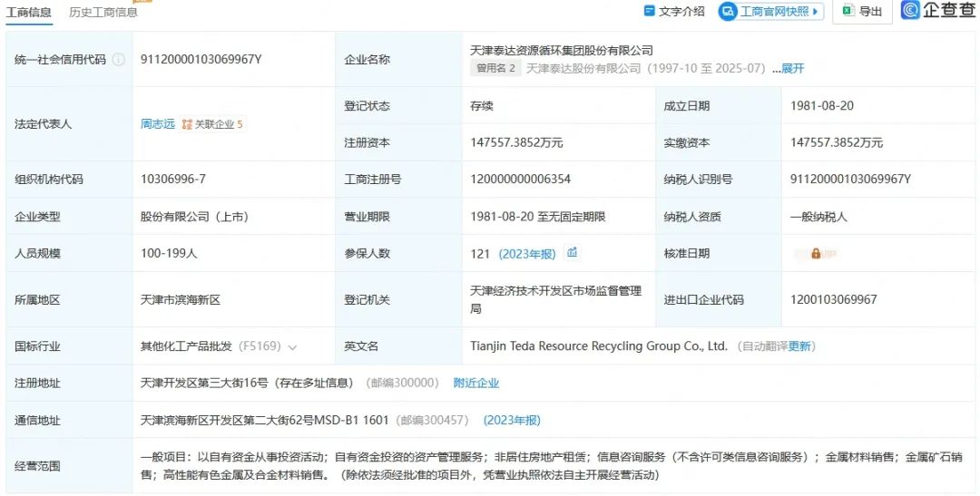Open 关联企业 5 link
This screenshot has height=496, width=980.
(x=212, y=124)
